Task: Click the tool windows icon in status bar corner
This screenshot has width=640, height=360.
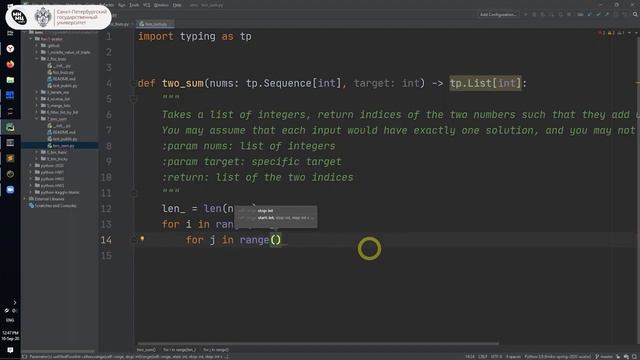Action: tap(24, 356)
